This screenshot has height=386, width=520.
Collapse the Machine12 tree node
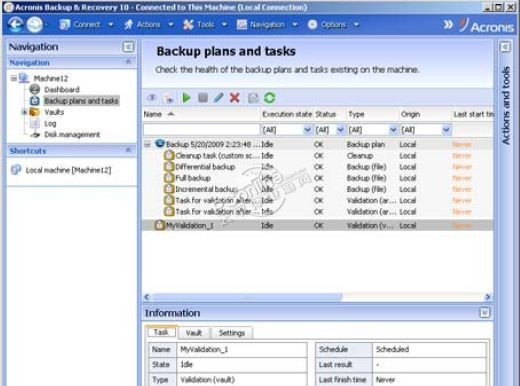click(14, 78)
